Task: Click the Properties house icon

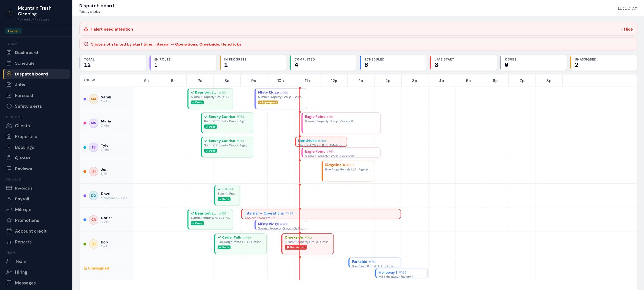Action: coord(9,136)
